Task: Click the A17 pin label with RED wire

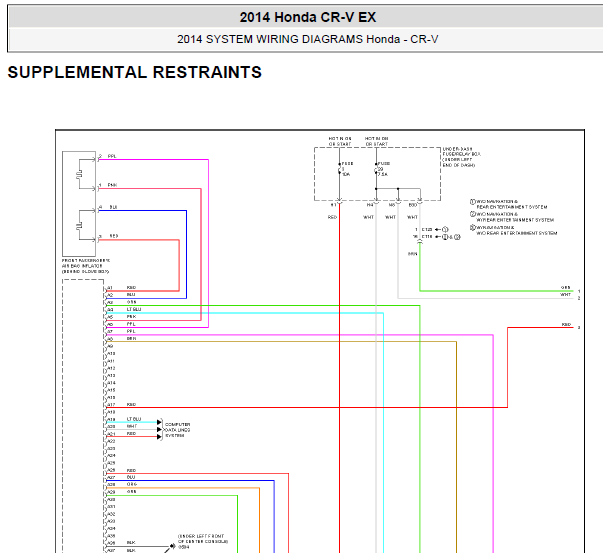Action: 111,405
